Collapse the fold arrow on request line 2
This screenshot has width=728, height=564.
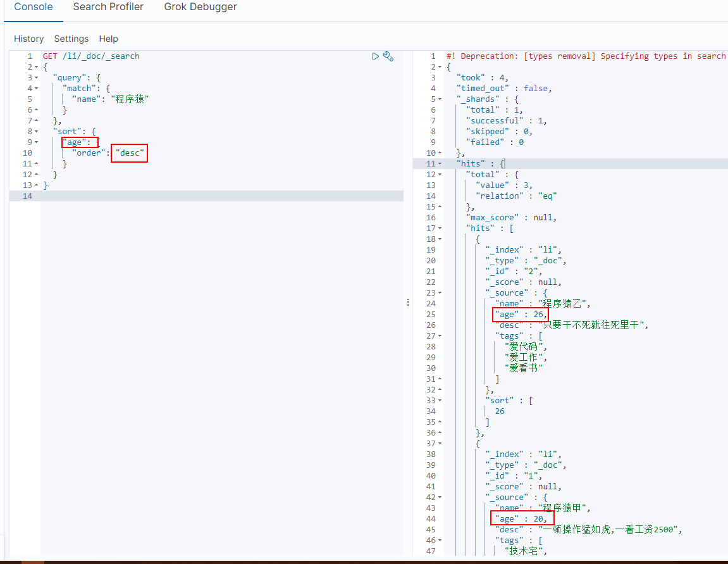[x=37, y=67]
